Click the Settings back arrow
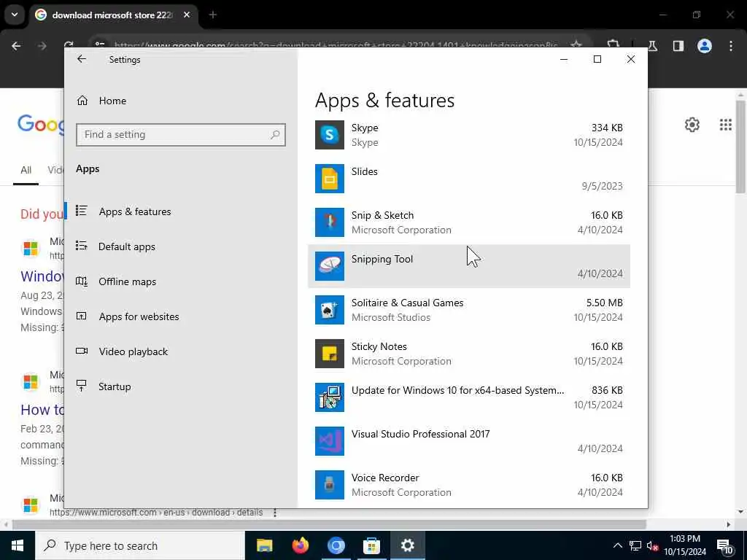 82,59
